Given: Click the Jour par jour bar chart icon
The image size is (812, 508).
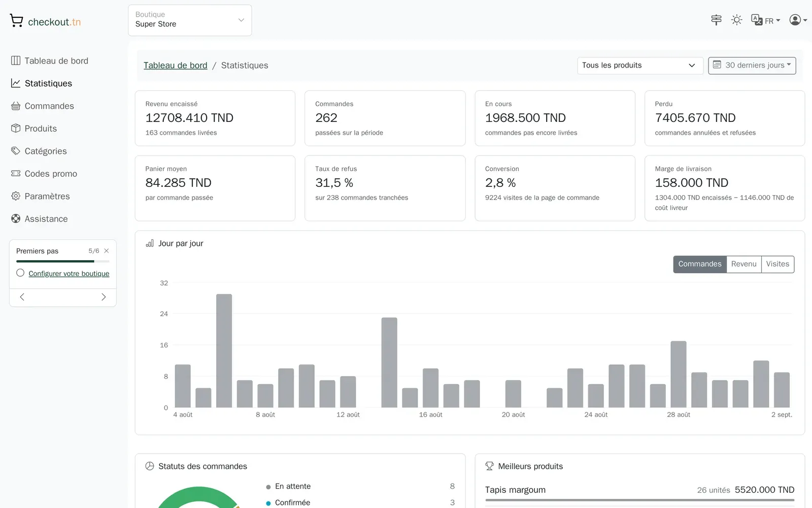Looking at the screenshot, I should (150, 243).
